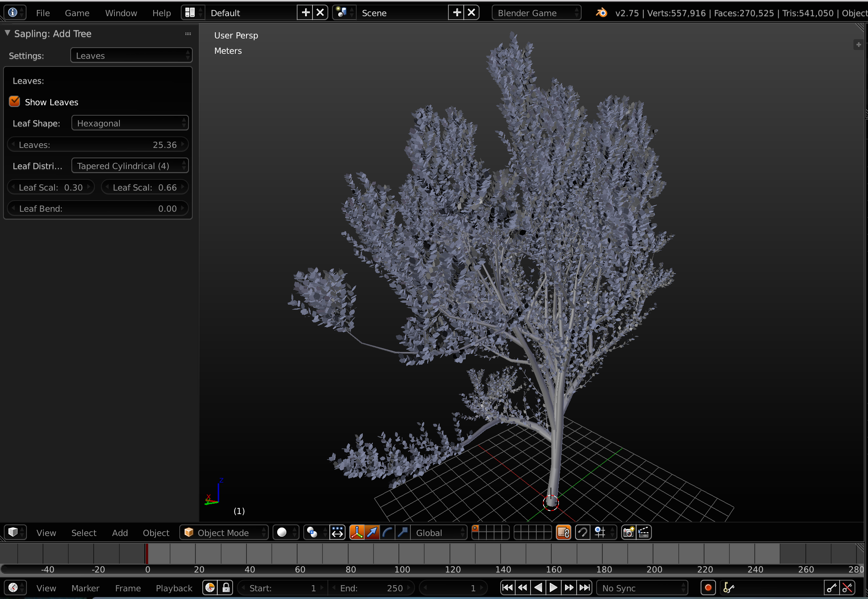Screen dimensions: 868x599
Task: Toggle snap during transform magnet
Action: pos(582,532)
